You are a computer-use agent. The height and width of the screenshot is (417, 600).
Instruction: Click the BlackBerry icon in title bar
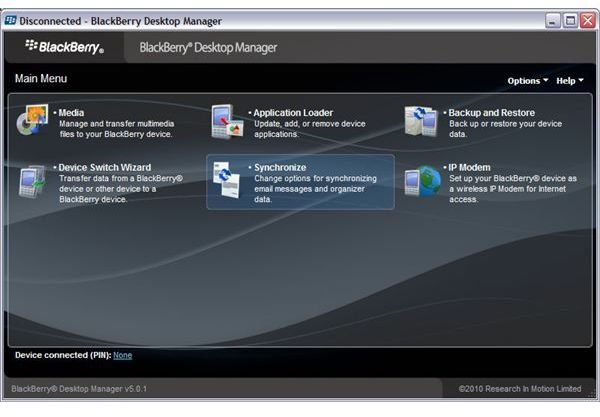click(x=10, y=20)
